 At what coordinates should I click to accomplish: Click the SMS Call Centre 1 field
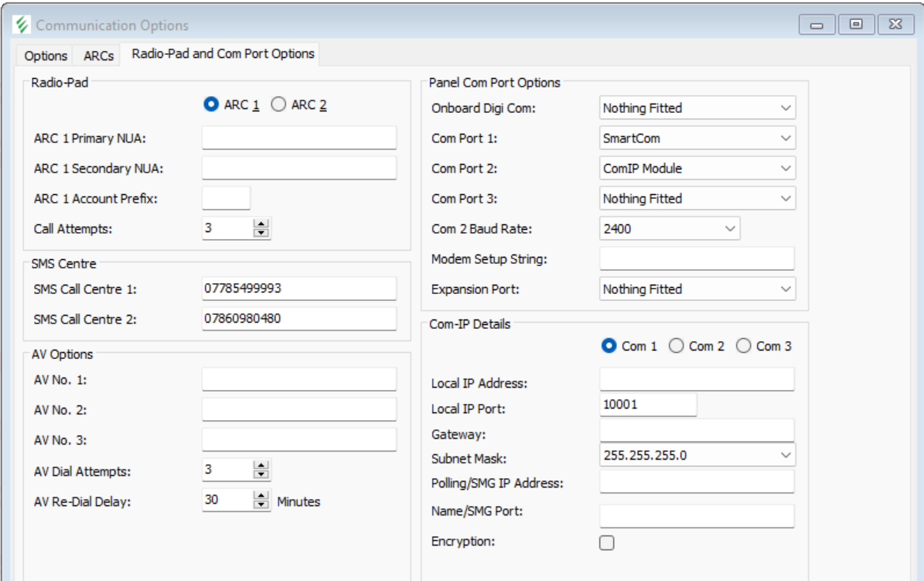(298, 289)
